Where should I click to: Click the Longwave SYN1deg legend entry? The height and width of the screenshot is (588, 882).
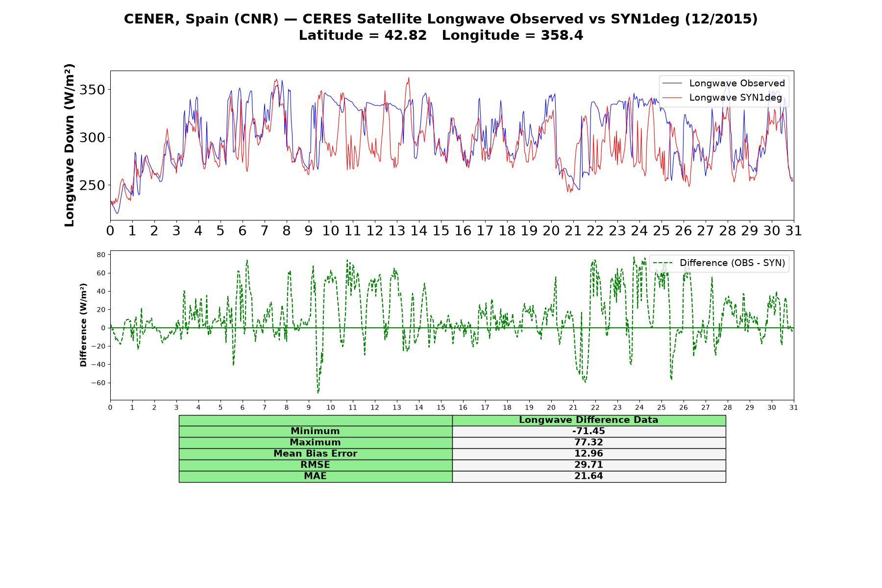pos(722,98)
